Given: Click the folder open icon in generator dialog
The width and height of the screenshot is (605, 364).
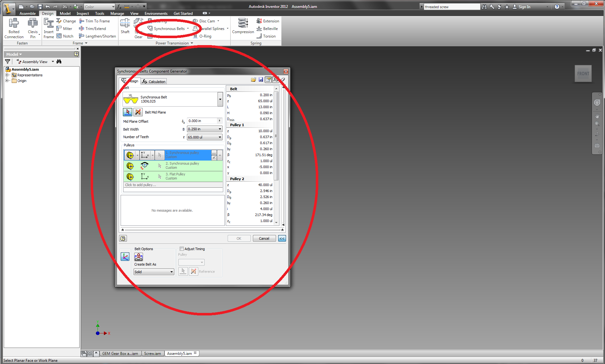Looking at the screenshot, I should coord(253,80).
